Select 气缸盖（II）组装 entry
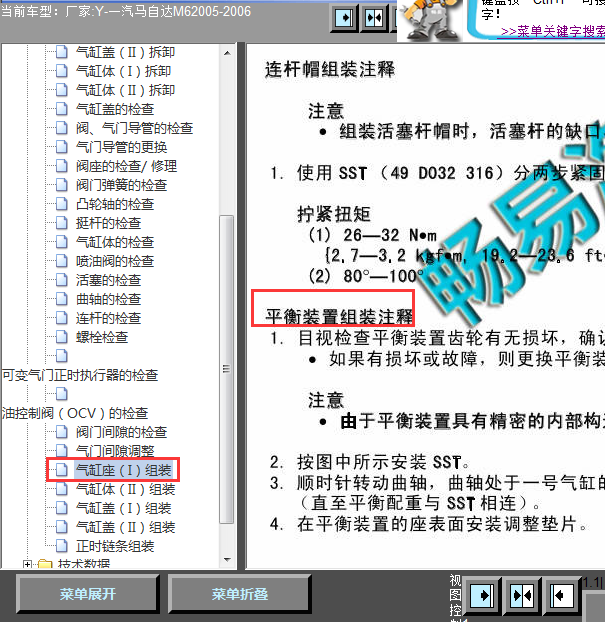 [x=125, y=528]
